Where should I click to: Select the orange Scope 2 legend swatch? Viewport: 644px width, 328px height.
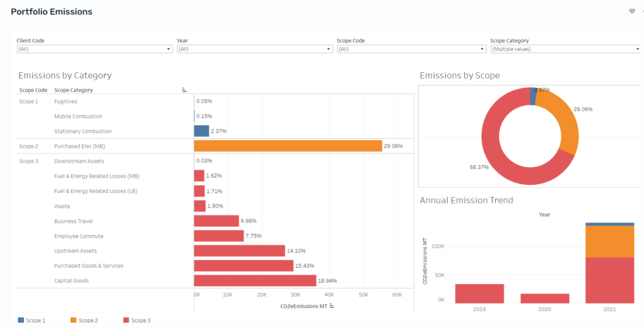74,320
